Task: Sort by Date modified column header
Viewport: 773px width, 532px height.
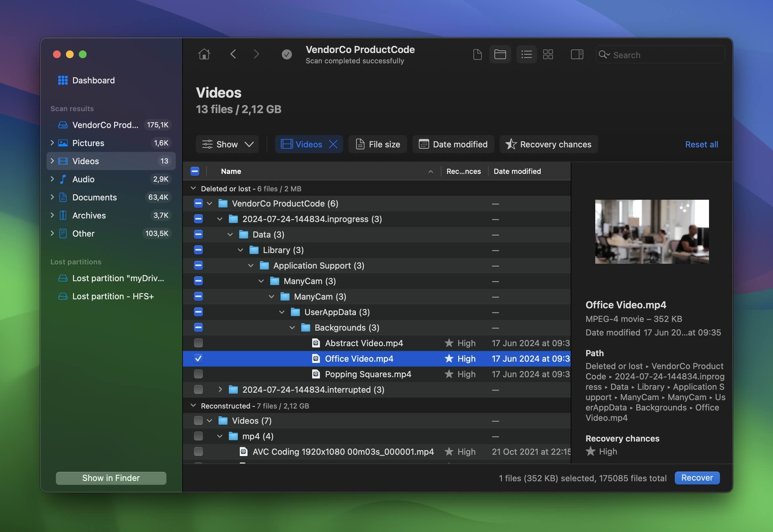Action: click(x=517, y=171)
